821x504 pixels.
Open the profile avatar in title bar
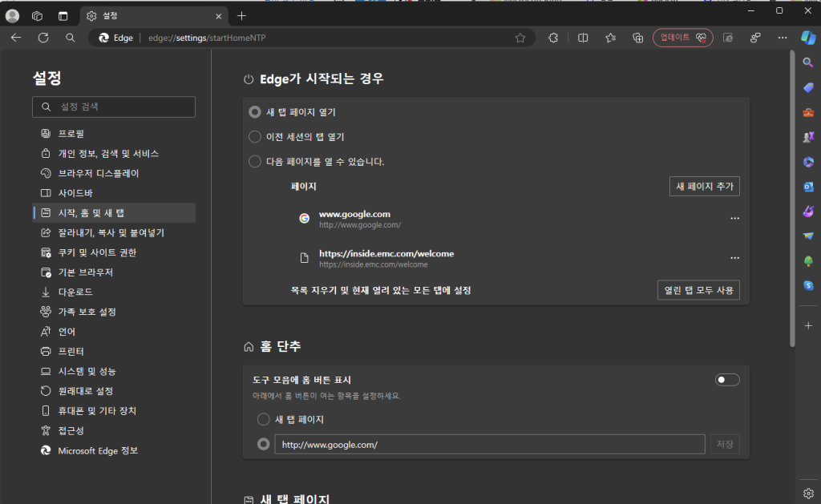[13, 16]
